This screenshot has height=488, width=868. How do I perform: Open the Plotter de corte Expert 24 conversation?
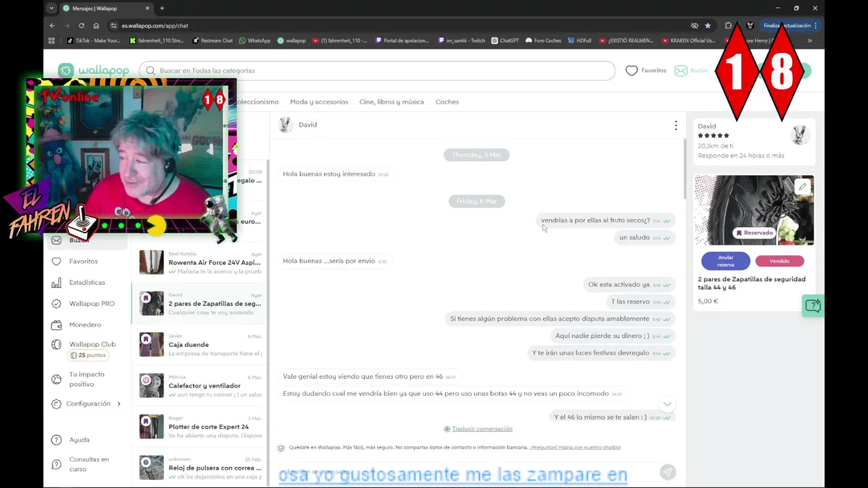(200, 426)
